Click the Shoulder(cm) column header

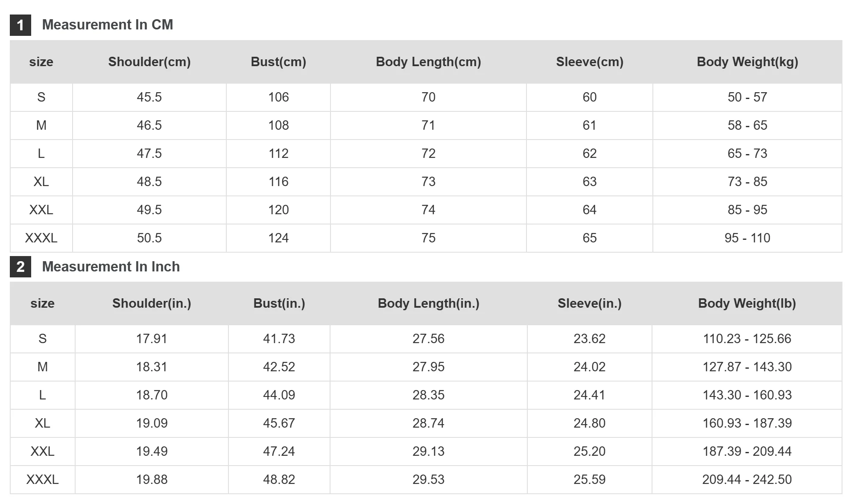coord(149,62)
